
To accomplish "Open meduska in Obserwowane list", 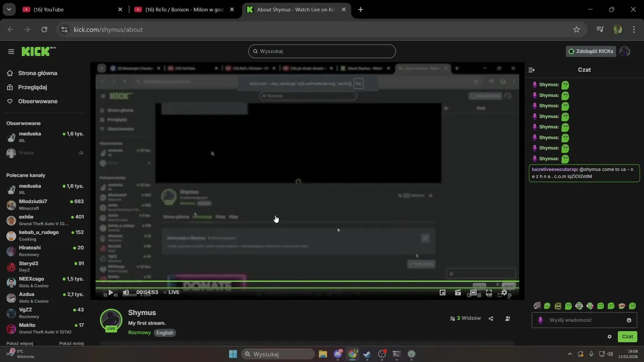I will click(45, 137).
